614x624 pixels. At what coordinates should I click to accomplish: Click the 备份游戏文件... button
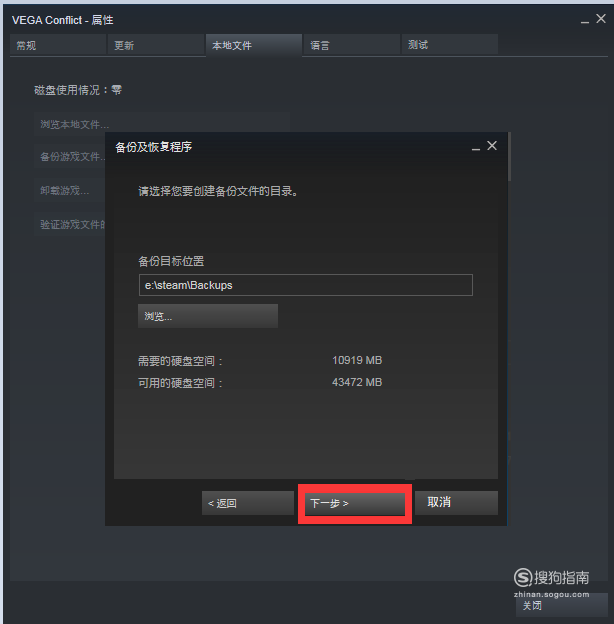coord(70,157)
